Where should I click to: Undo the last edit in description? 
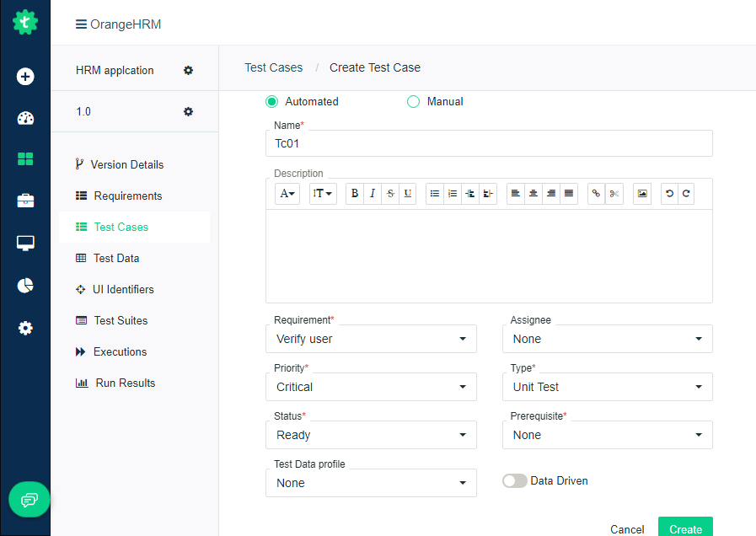[669, 194]
